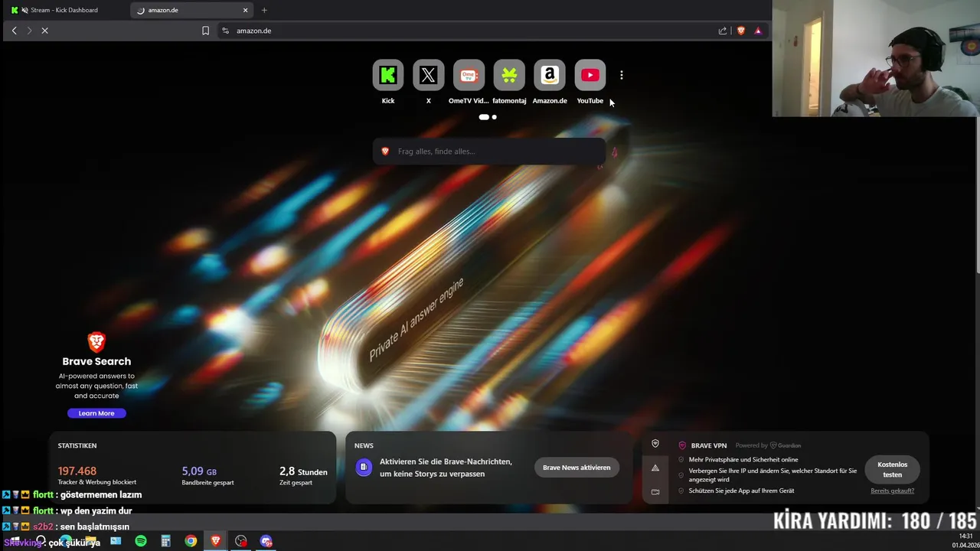This screenshot has height=551, width=980.
Task: Click the Brave News icon in the News card
Action: point(364,467)
